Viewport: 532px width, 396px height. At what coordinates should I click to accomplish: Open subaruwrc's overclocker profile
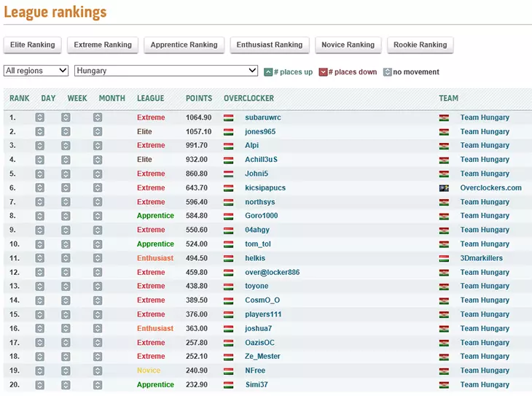[263, 117]
